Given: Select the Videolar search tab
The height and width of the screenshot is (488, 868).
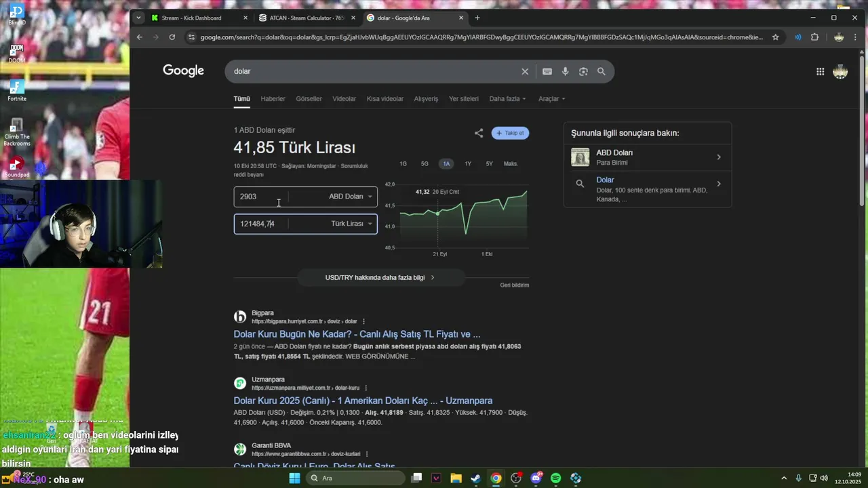Looking at the screenshot, I should (x=344, y=99).
